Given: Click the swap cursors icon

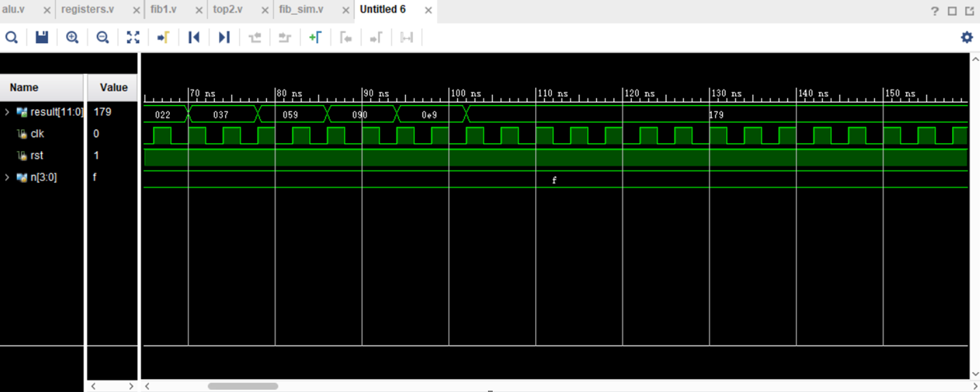Looking at the screenshot, I should [x=407, y=38].
